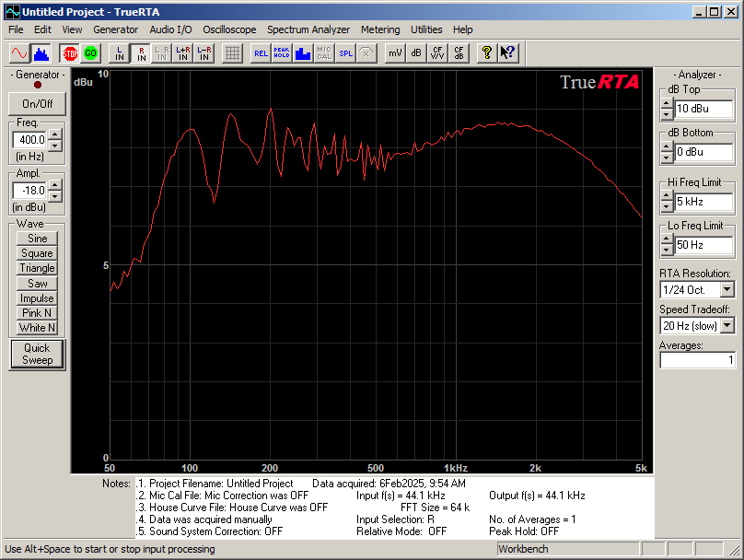
Task: Open Mic Cal from the toolbar
Action: pyautogui.click(x=324, y=52)
